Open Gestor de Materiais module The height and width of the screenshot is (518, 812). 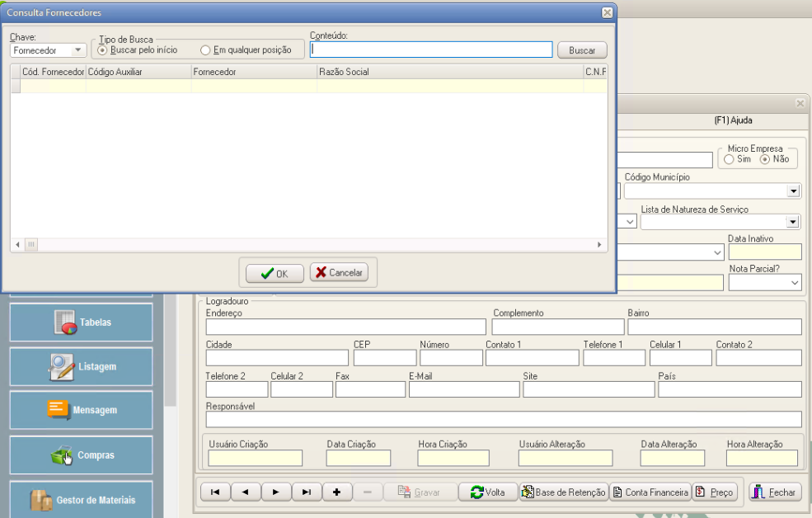point(81,500)
